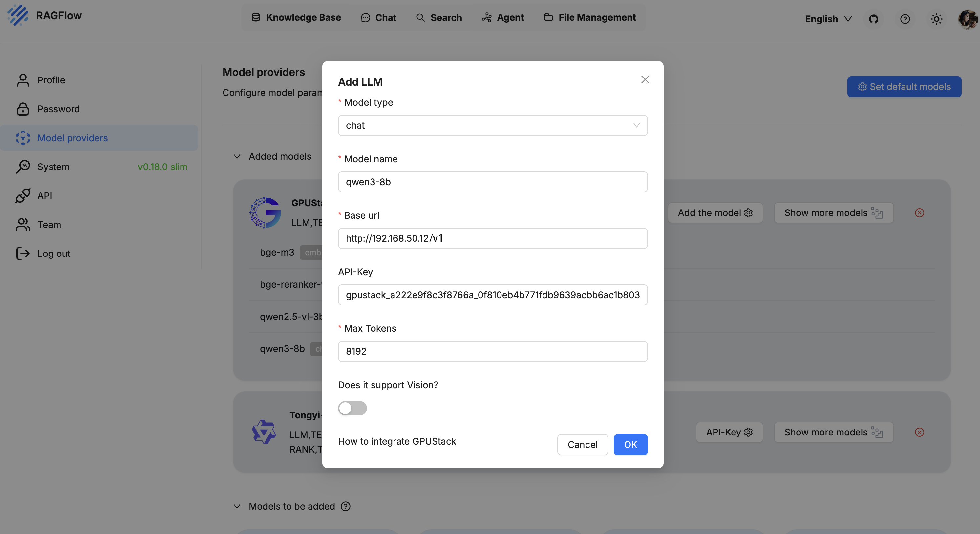Remove Tongyi provider with red delete icon
Viewport: 980px width, 534px height.
coord(920,432)
